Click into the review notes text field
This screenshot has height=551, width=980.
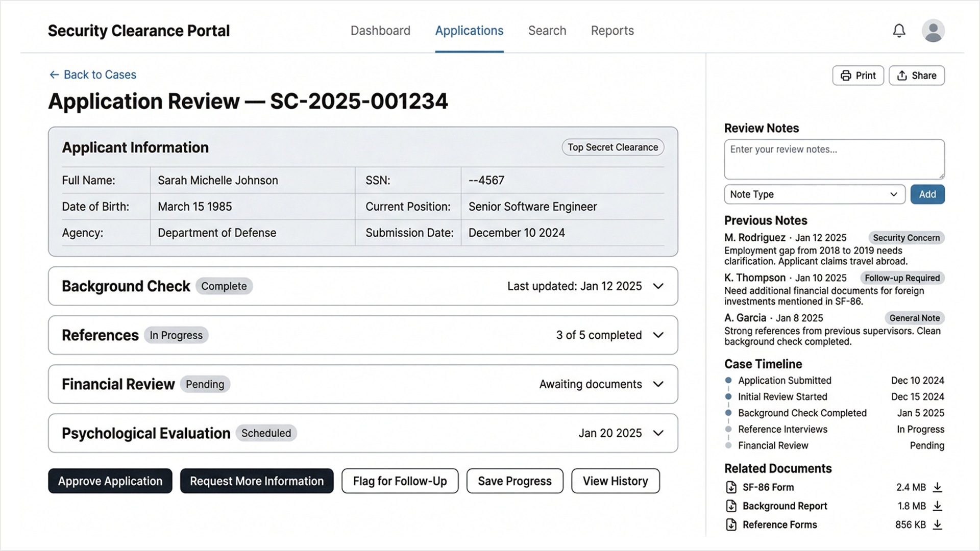click(x=834, y=159)
